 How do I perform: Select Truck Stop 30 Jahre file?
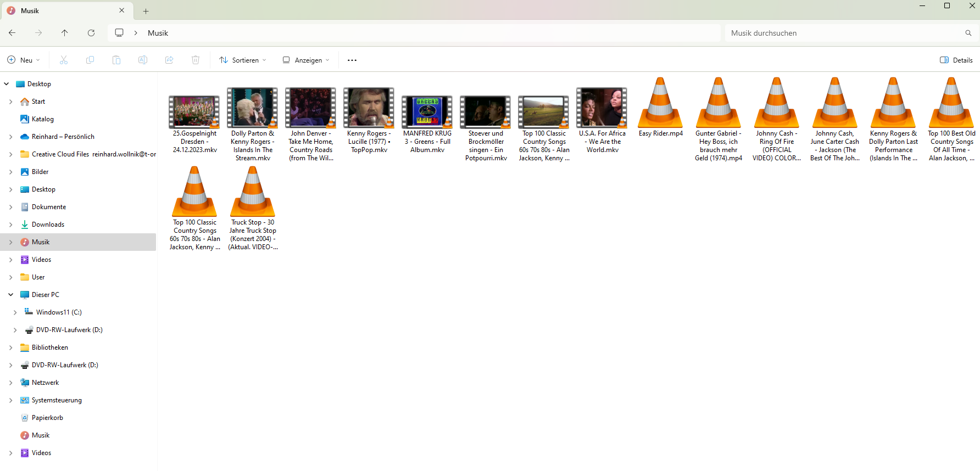click(x=253, y=208)
